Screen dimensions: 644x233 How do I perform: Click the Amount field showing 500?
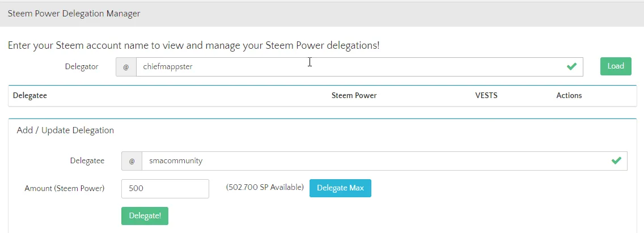[x=165, y=189]
